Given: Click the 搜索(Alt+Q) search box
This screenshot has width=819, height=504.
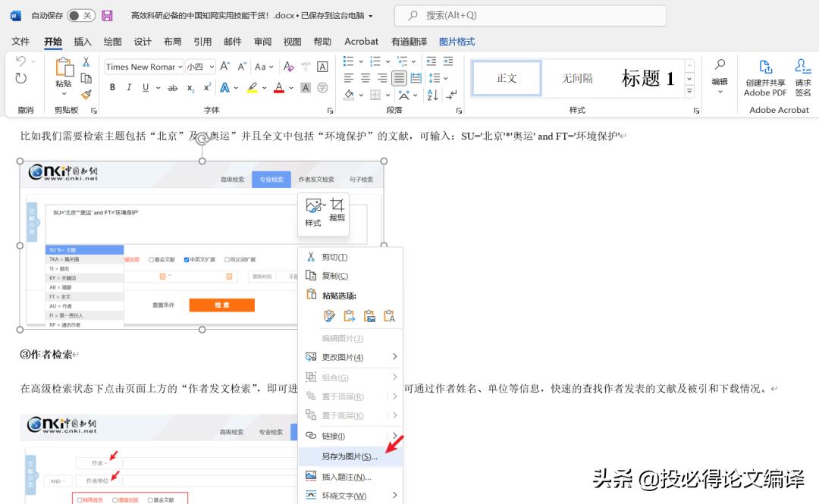Looking at the screenshot, I should [x=529, y=15].
